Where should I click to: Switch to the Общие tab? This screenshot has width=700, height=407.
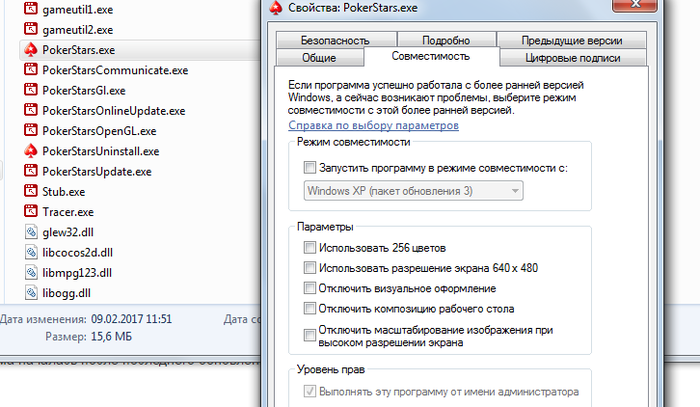tap(320, 58)
